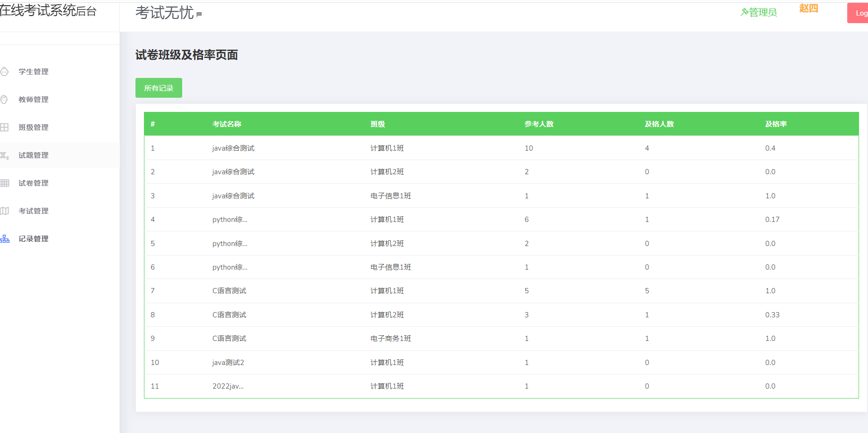This screenshot has width=868, height=433.
Task: Click the 学生管理 baby-face icon
Action: (x=5, y=72)
